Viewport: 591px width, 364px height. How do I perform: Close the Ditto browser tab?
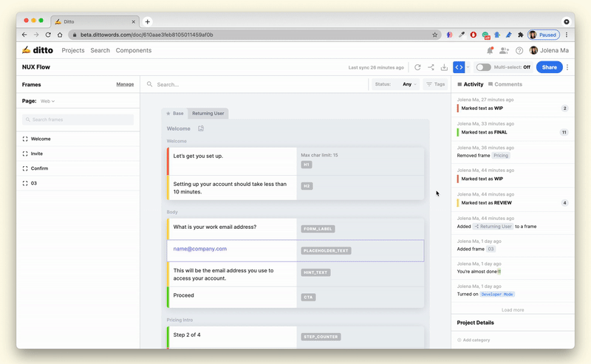pos(133,22)
